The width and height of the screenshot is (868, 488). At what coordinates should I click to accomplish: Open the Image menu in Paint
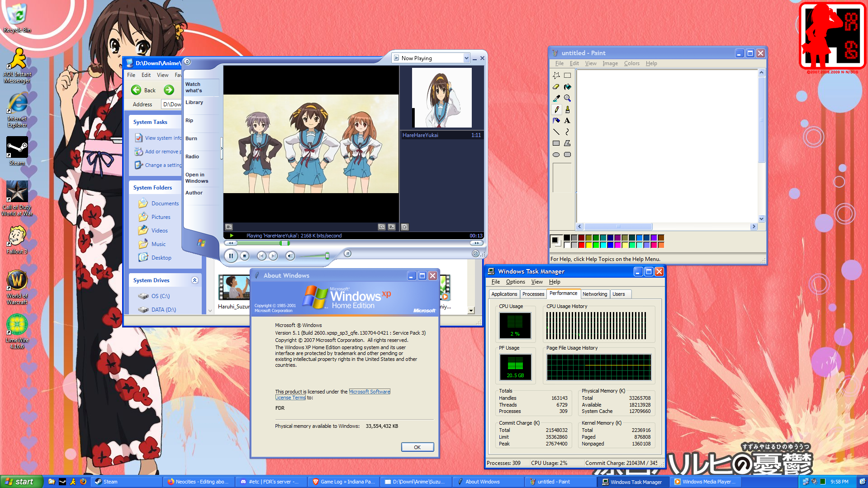click(610, 63)
